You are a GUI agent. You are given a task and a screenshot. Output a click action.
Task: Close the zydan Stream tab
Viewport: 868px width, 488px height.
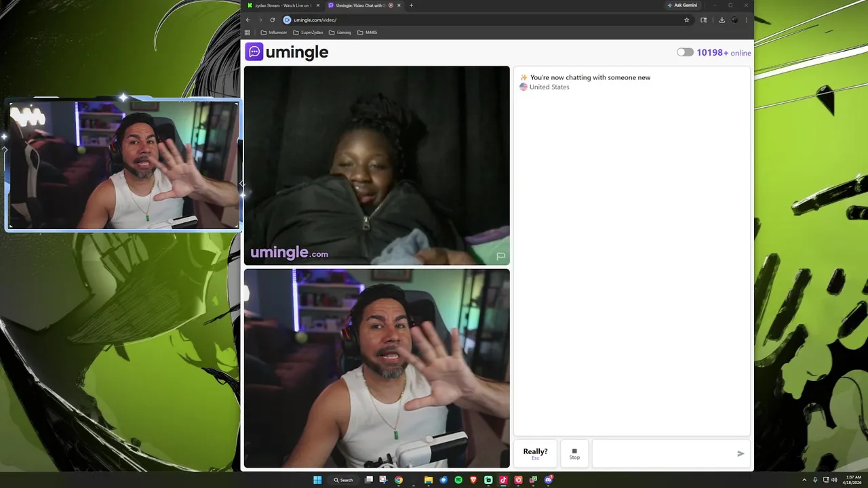pyautogui.click(x=318, y=5)
